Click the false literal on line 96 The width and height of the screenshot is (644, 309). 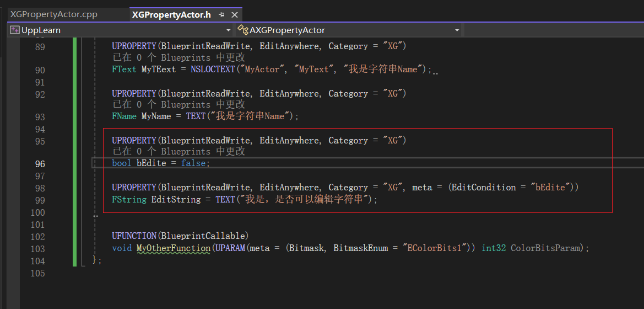pos(193,163)
